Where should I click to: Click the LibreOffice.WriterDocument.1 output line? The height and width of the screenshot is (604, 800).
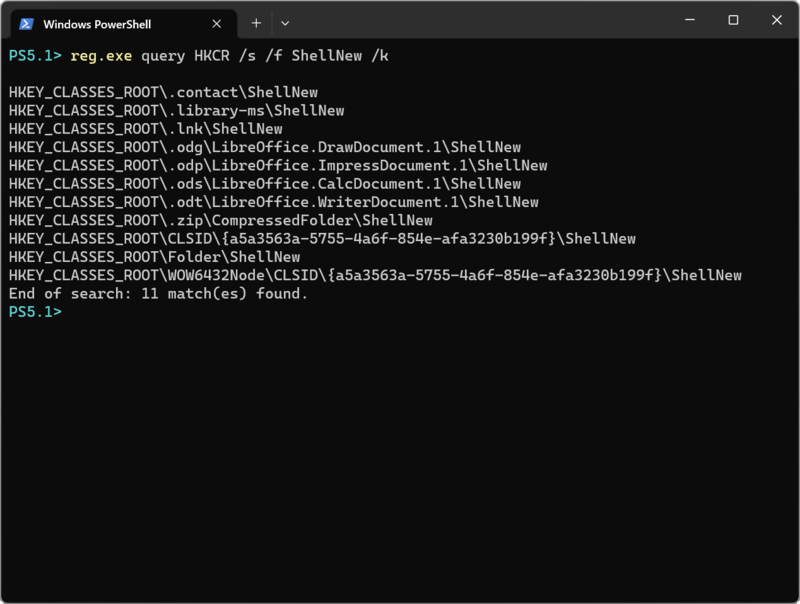point(273,202)
